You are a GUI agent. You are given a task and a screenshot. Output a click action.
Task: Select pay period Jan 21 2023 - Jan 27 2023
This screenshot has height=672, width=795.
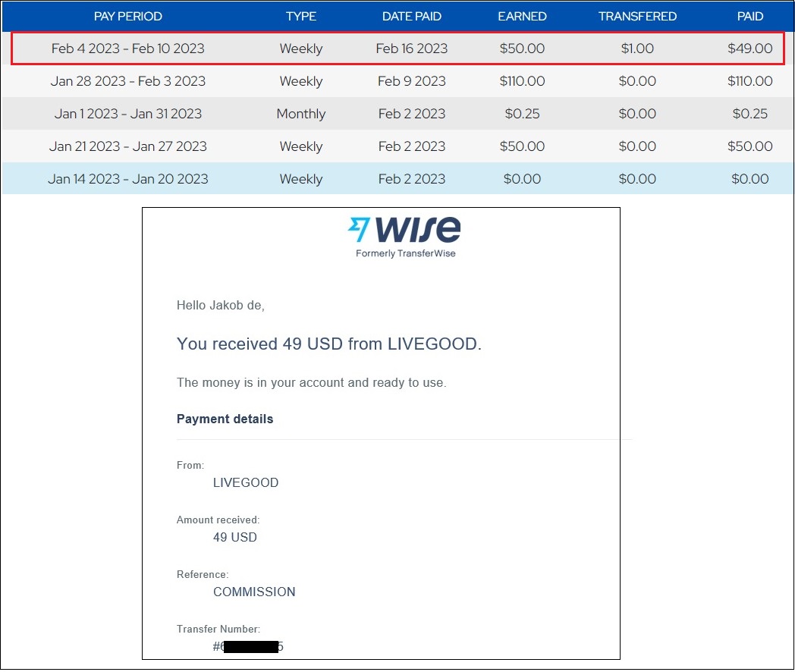pyautogui.click(x=127, y=146)
